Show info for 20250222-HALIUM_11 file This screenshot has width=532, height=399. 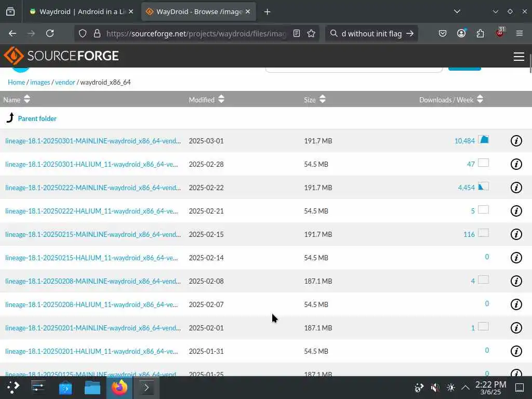(516, 211)
